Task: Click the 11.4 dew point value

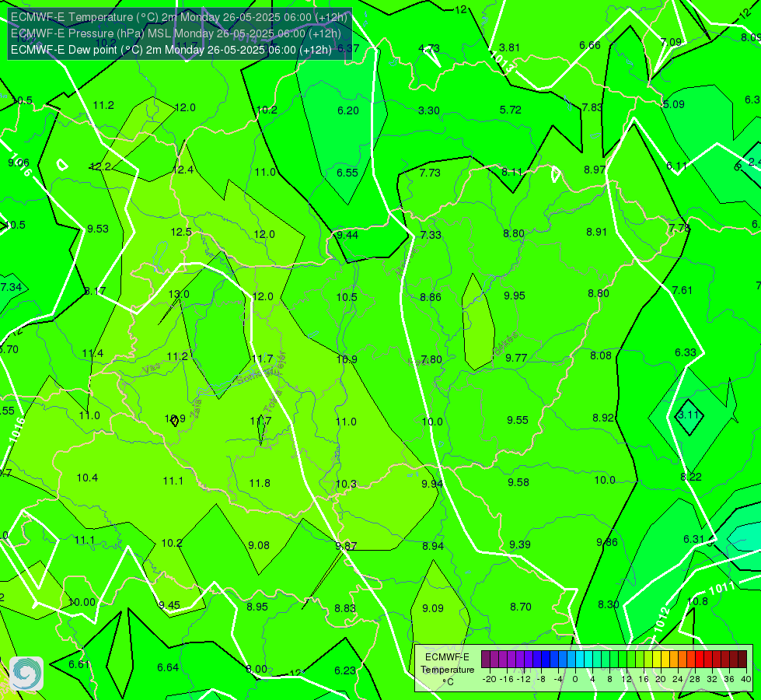Action: (x=93, y=353)
